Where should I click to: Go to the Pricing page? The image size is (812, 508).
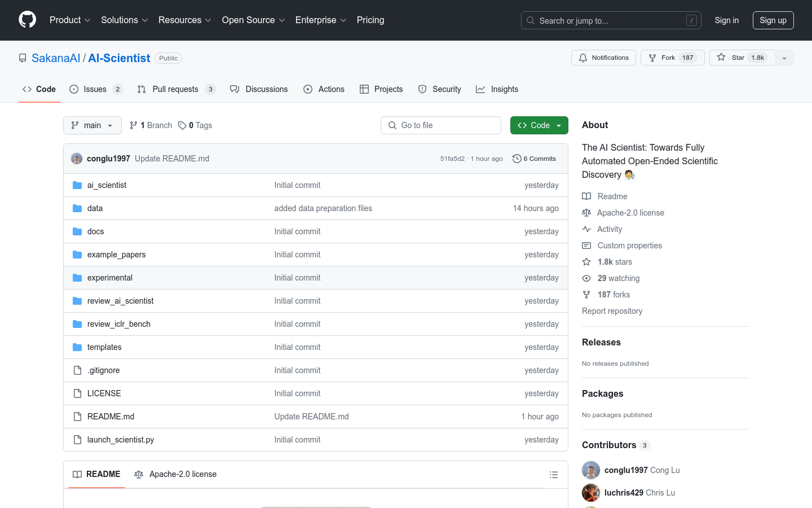(x=370, y=20)
